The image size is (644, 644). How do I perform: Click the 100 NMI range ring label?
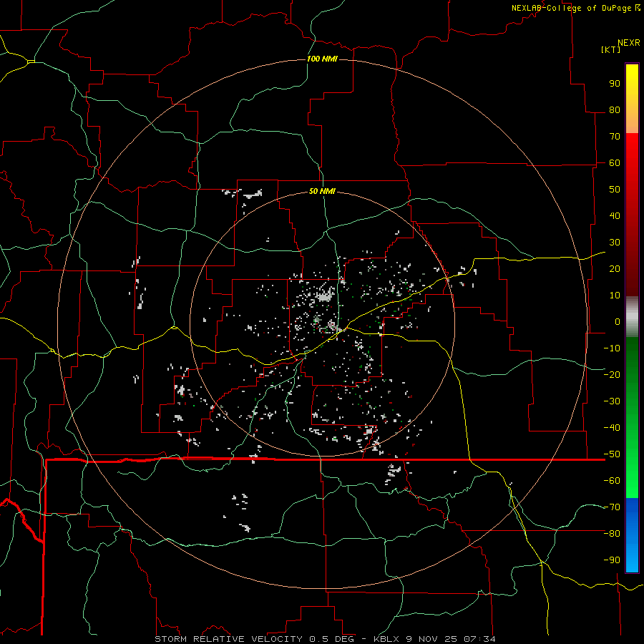point(322,59)
